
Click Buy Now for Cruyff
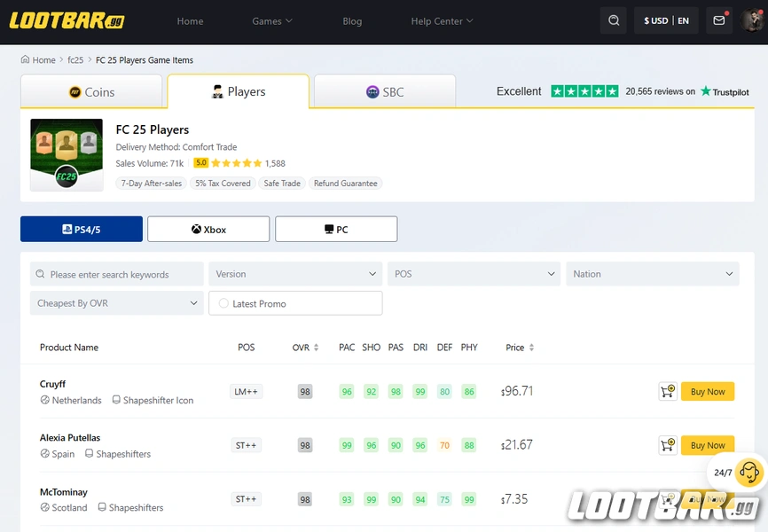(708, 391)
